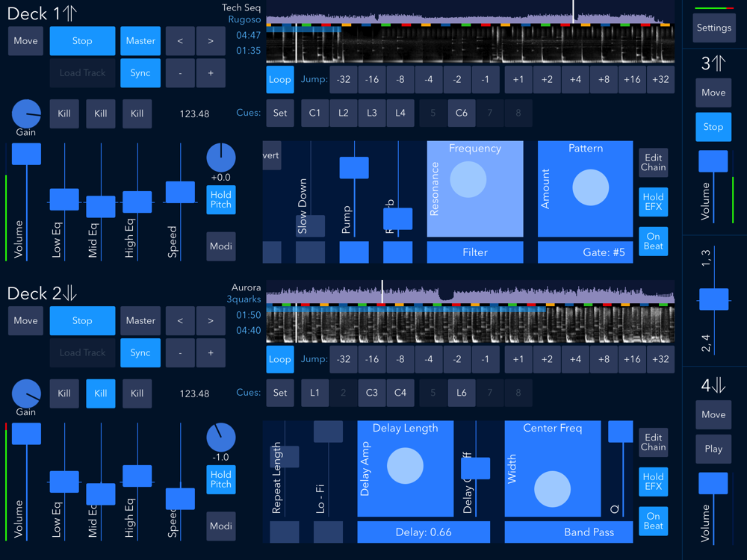Stop playback on Deck 2

[x=82, y=321]
